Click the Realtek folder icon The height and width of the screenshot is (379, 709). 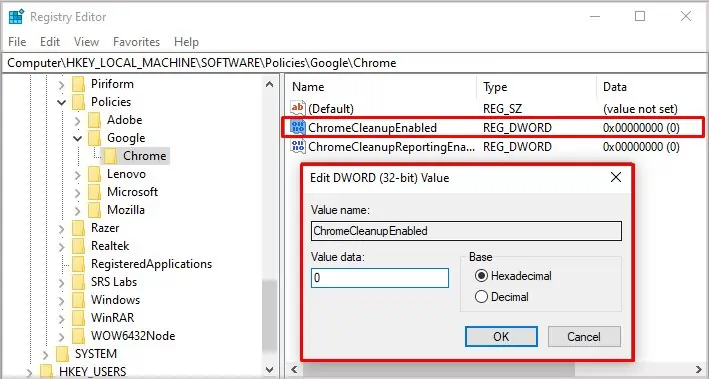[79, 246]
